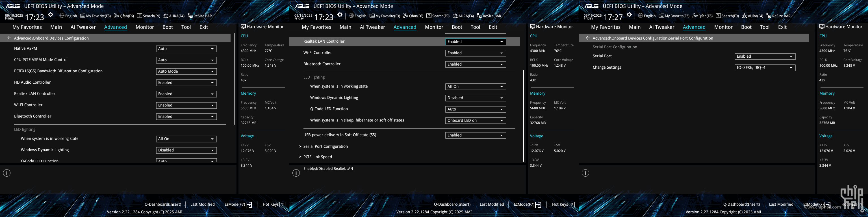Viewport: 868px width, 217px height.
Task: Click the settings gear icon in right BIOS screen
Action: 630,15
